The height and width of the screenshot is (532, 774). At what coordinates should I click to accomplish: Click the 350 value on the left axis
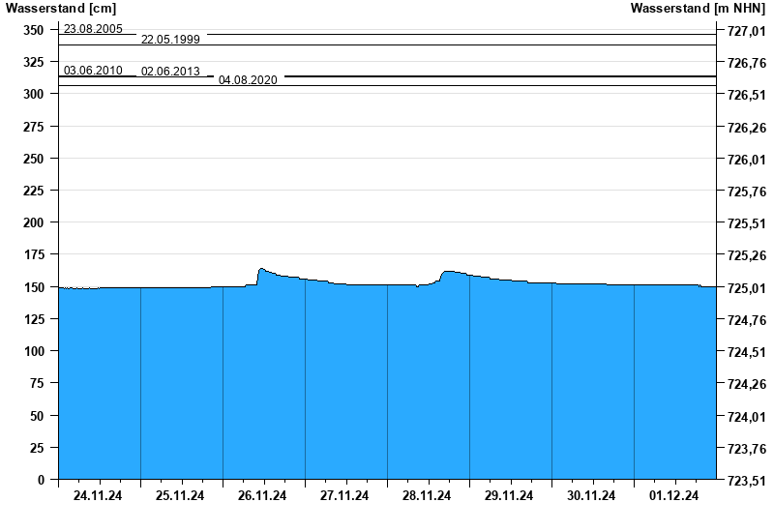[34, 30]
